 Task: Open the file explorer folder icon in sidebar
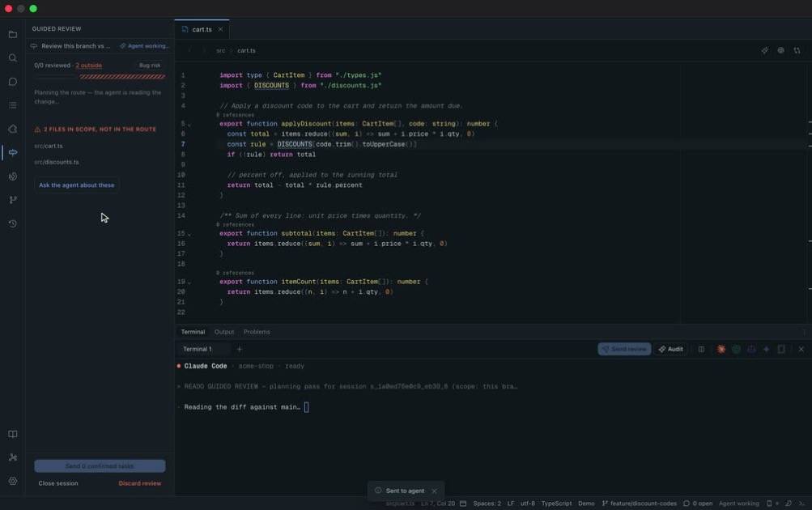point(13,34)
